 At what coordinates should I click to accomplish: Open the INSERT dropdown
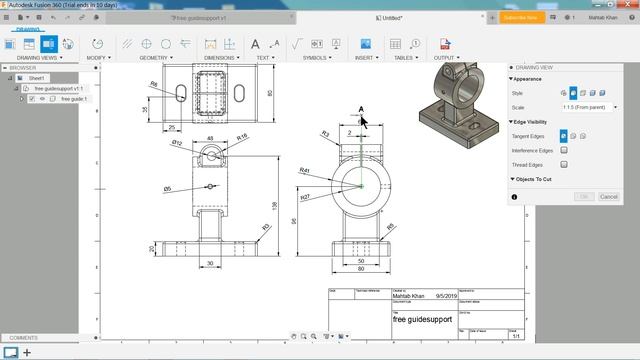(367, 58)
